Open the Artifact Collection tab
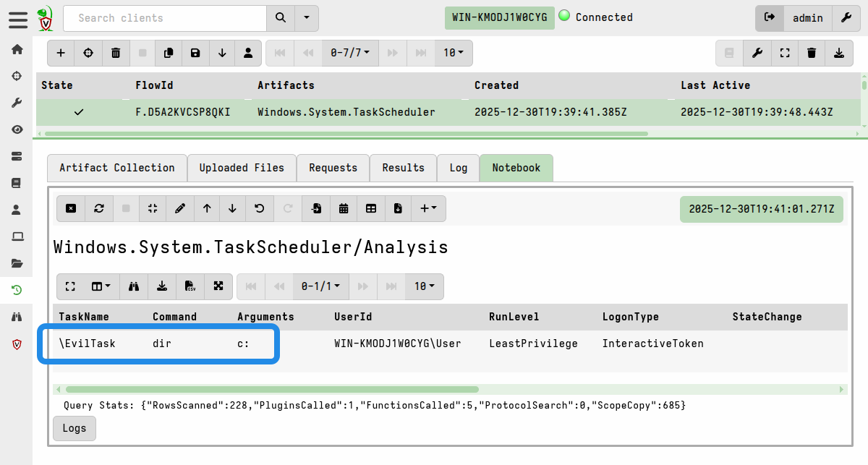The image size is (868, 465). pyautogui.click(x=116, y=168)
